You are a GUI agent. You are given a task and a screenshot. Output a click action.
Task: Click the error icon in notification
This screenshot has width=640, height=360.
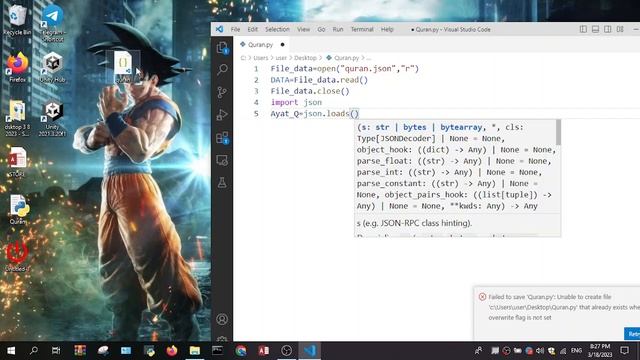(x=482, y=297)
